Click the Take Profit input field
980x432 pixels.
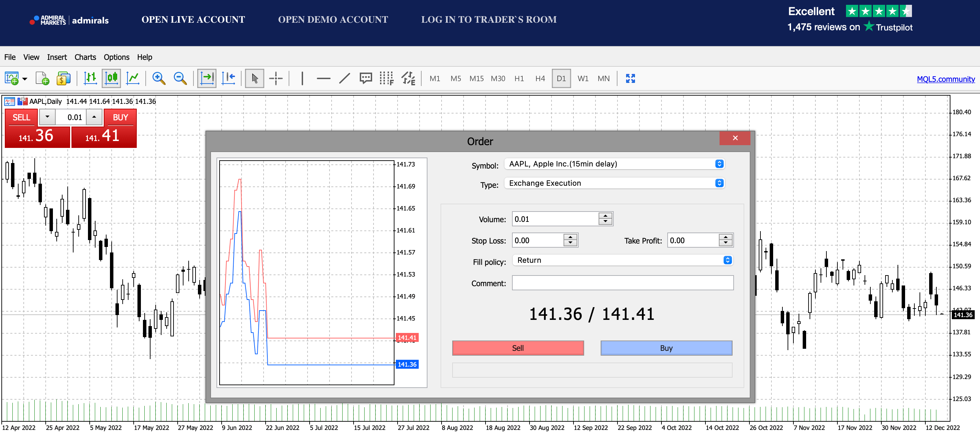(x=693, y=240)
